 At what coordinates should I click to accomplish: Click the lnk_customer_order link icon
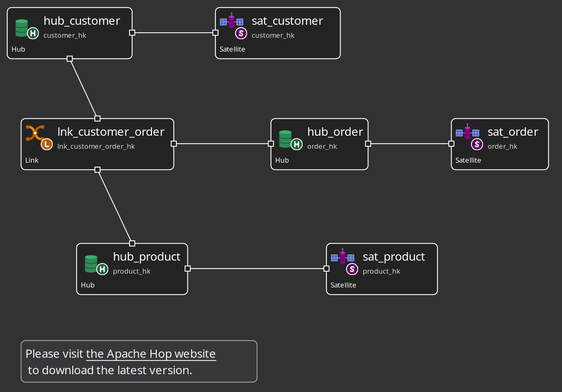[39, 137]
